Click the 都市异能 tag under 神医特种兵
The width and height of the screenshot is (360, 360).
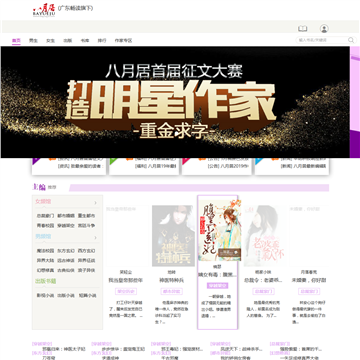(x=171, y=292)
